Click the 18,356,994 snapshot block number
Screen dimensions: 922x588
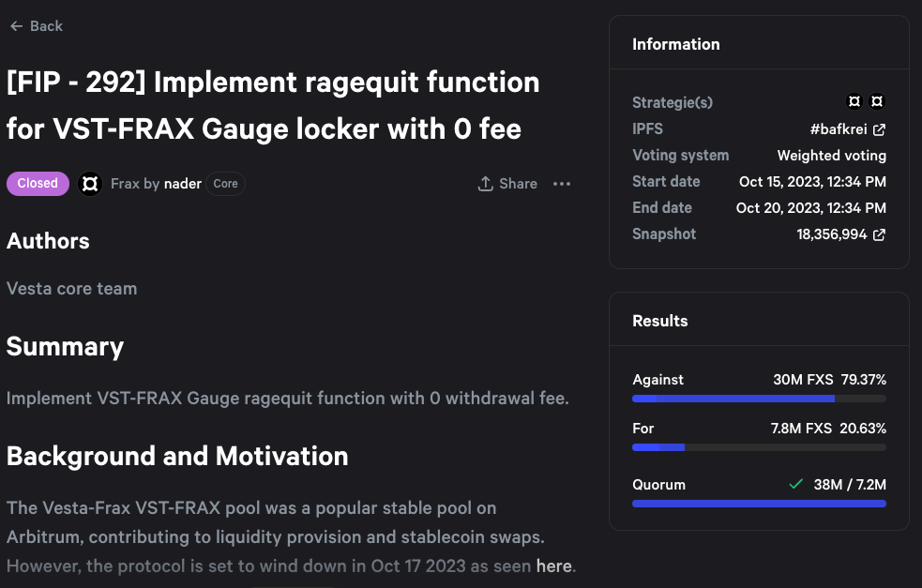[831, 234]
